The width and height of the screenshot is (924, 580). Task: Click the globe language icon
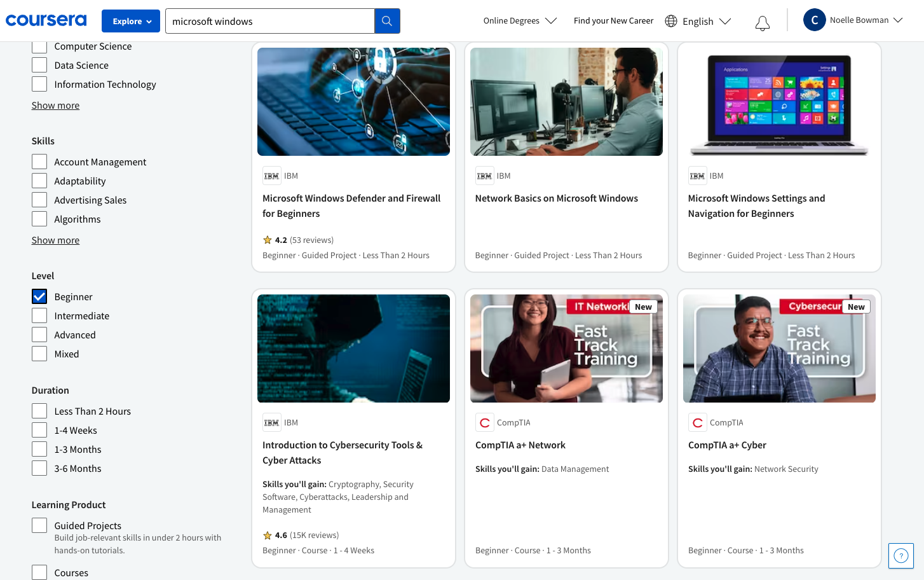[x=671, y=20]
